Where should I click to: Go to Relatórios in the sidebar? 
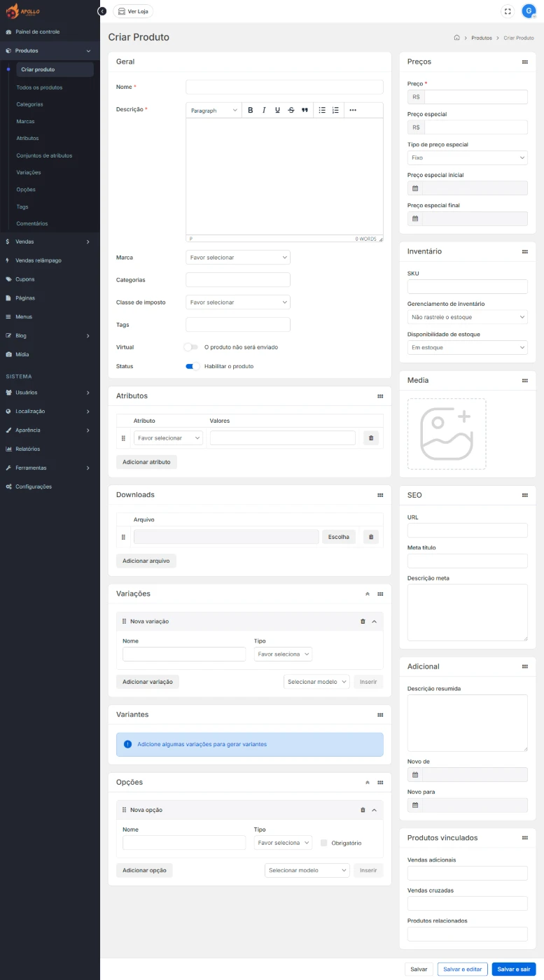[x=28, y=449]
